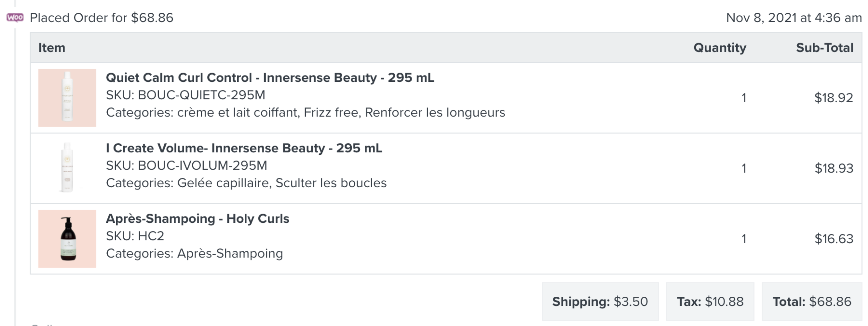Open I Create Volume product thumbnail
The width and height of the screenshot is (868, 326).
[67, 168]
